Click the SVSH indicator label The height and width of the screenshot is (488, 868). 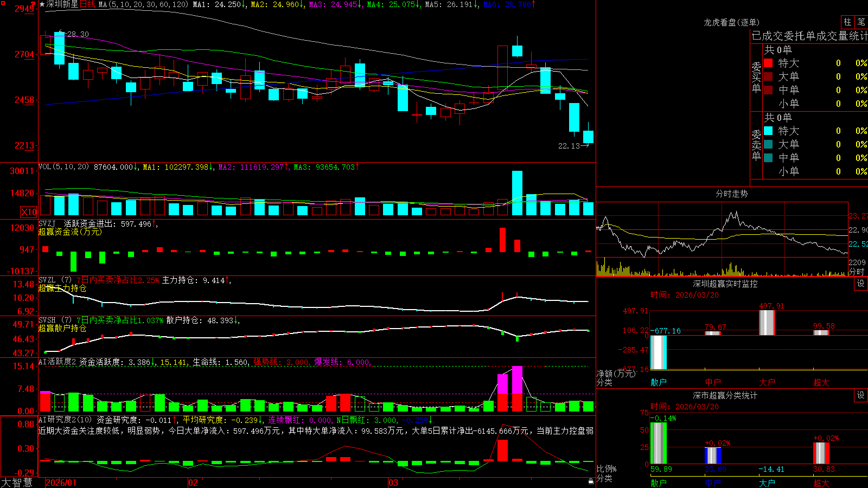click(47, 320)
